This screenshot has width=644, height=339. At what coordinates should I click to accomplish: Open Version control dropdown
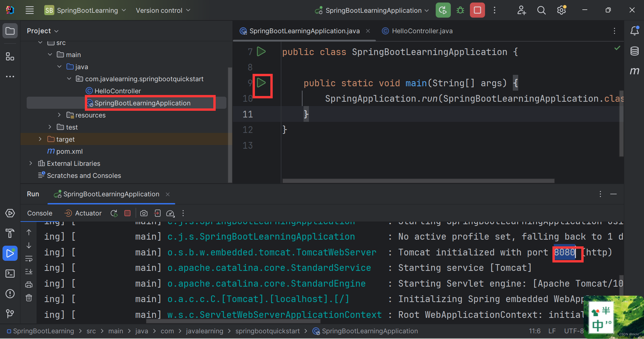163,10
